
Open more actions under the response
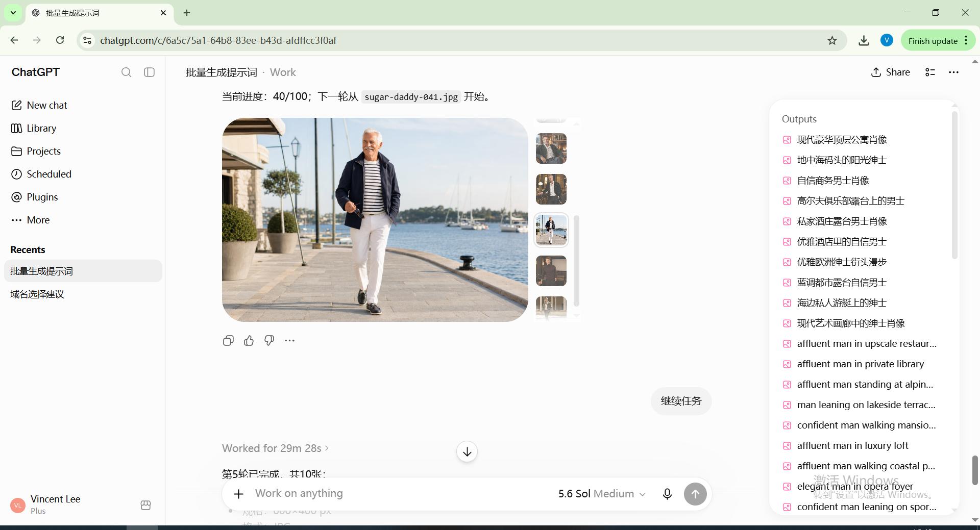[289, 341]
